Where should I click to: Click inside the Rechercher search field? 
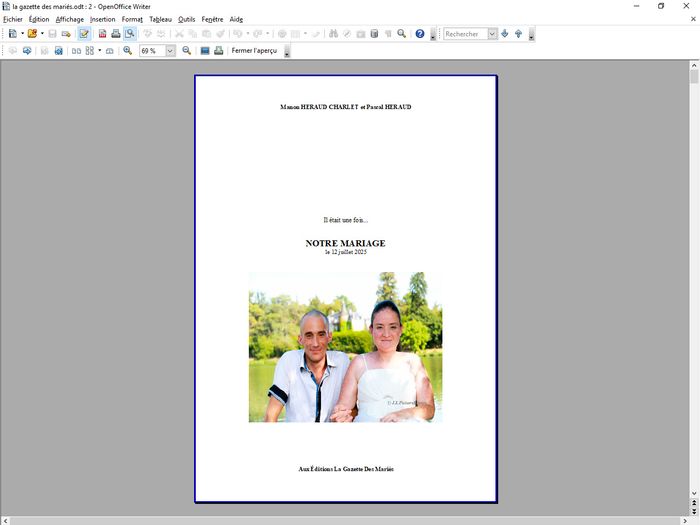[465, 34]
